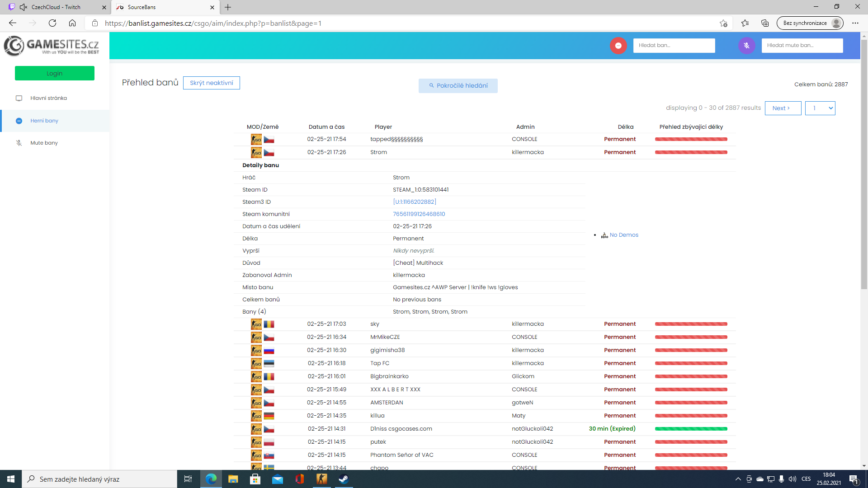Viewport: 868px width, 488px height.
Task: Click the Gamesites.cz logo
Action: tap(52, 46)
